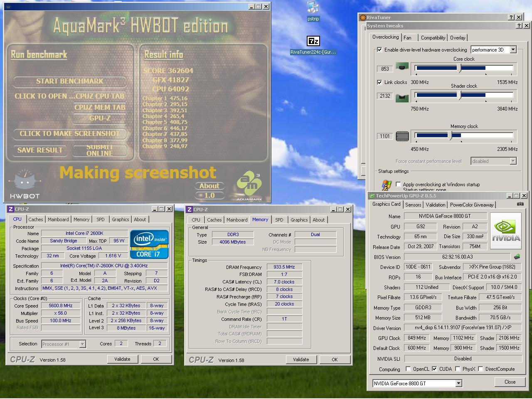The width and height of the screenshot is (532, 399).
Task: Toggle the DirectCompute checkbox in GPU-Z
Action: pyautogui.click(x=480, y=369)
